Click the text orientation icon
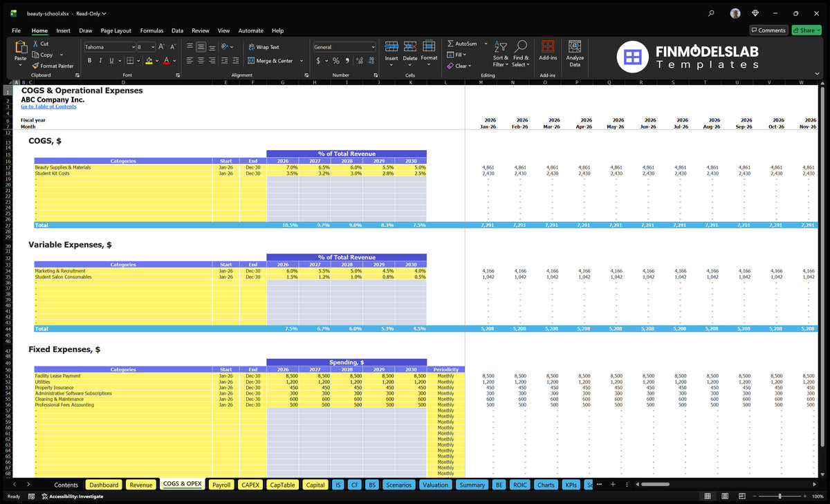The image size is (830, 504). click(225, 47)
